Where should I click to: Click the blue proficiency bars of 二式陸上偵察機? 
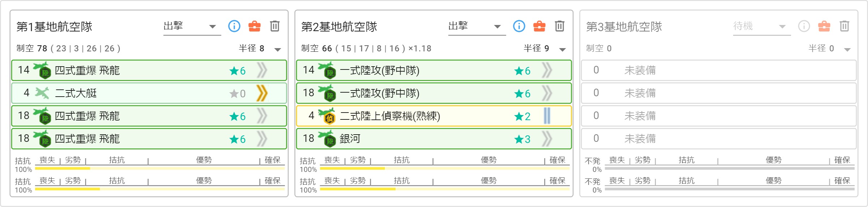tap(547, 116)
